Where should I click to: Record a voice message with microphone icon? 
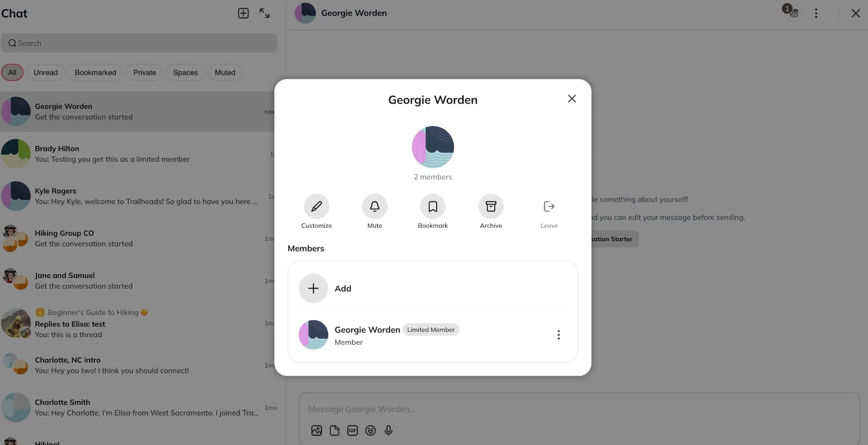pyautogui.click(x=388, y=430)
